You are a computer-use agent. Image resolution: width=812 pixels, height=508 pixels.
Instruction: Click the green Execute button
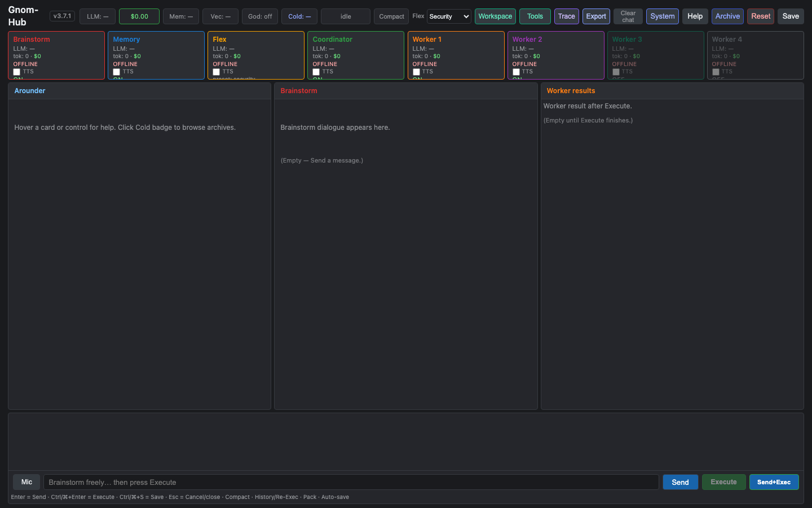(723, 482)
